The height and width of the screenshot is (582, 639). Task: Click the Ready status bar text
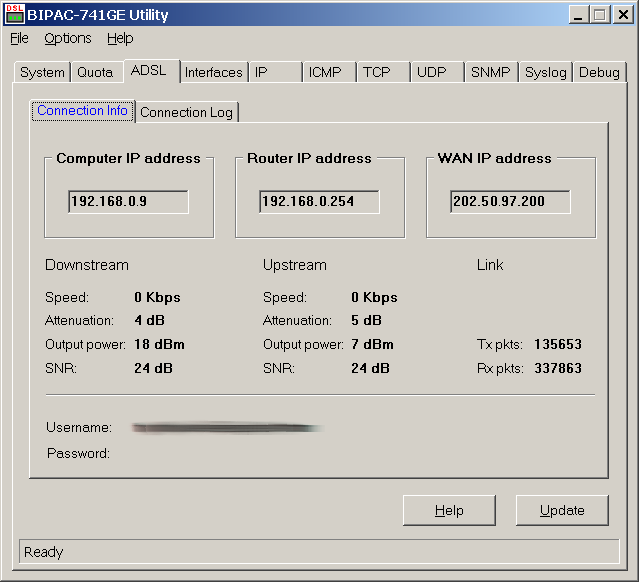point(44,552)
